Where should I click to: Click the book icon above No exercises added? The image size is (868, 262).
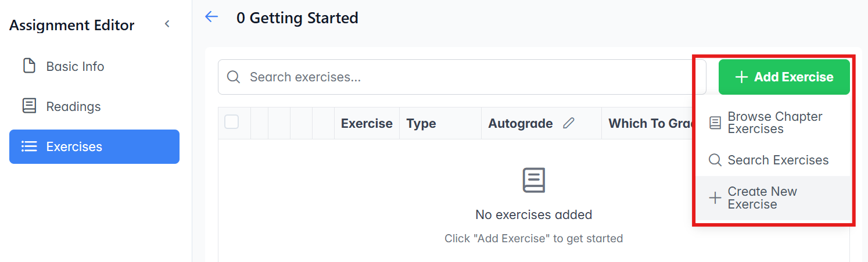[x=533, y=181]
